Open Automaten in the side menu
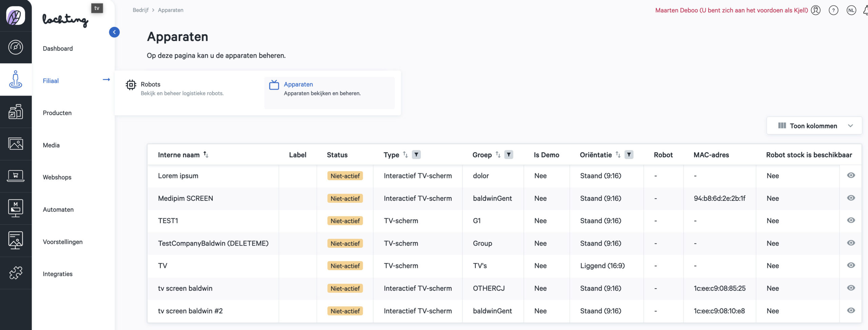Screen dimensions: 868x330 pyautogui.click(x=58, y=210)
